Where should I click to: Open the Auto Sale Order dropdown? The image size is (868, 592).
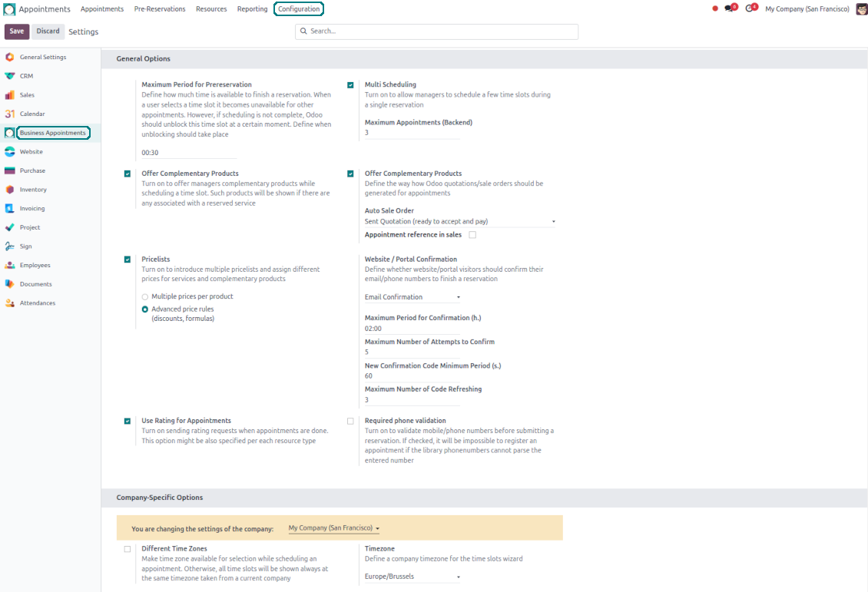click(x=459, y=222)
